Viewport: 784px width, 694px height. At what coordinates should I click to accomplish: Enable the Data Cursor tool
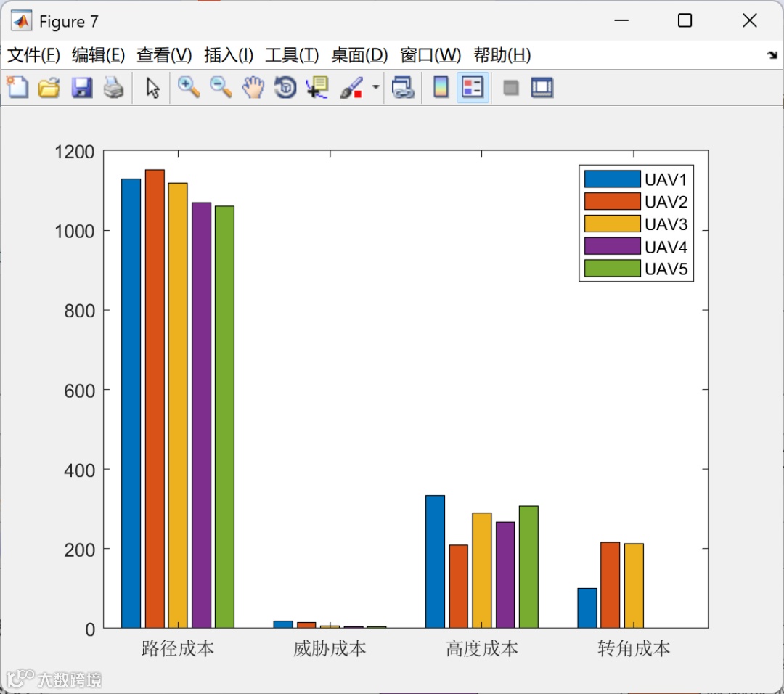pos(317,88)
